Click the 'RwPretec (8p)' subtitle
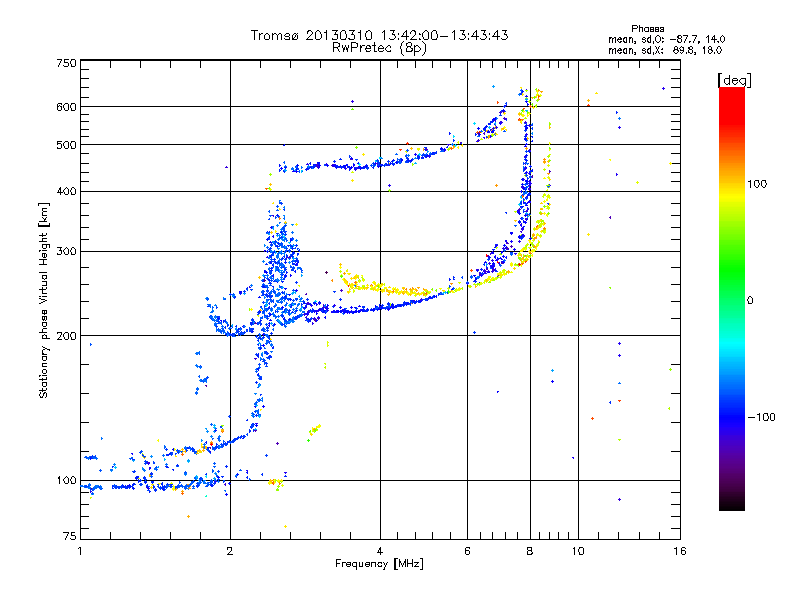Image resolution: width=800 pixels, height=600 pixels. (379, 48)
